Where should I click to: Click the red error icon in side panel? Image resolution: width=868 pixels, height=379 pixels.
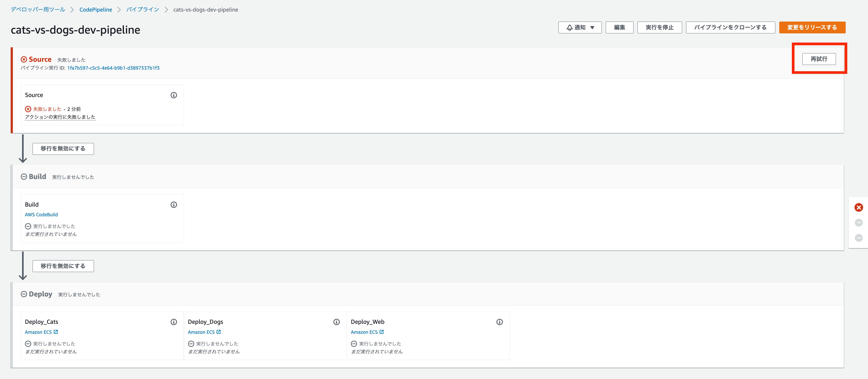point(859,207)
